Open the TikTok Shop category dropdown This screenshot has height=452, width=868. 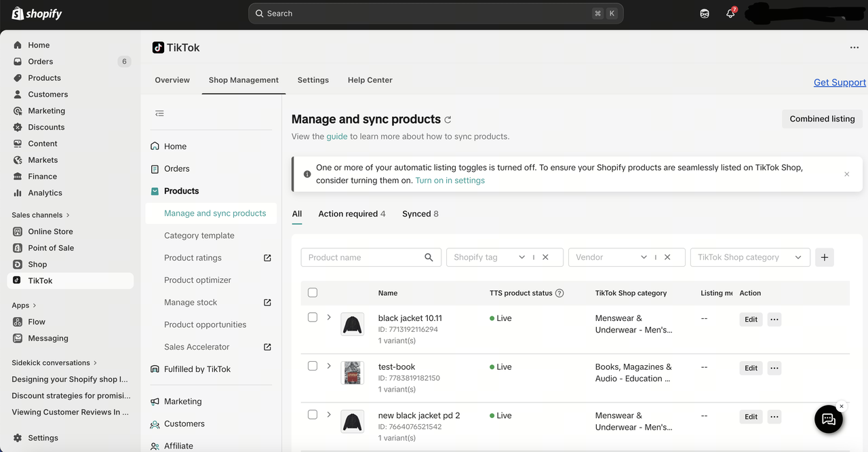749,257
